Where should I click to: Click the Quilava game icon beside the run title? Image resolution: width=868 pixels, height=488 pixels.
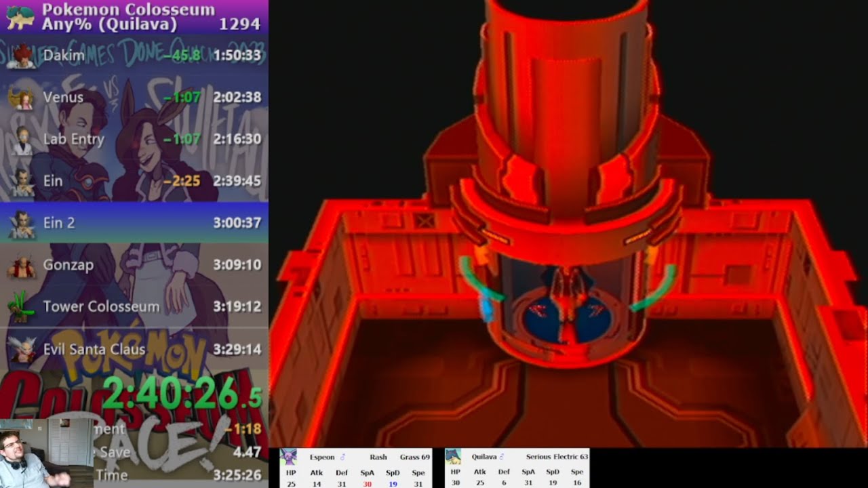coord(20,17)
